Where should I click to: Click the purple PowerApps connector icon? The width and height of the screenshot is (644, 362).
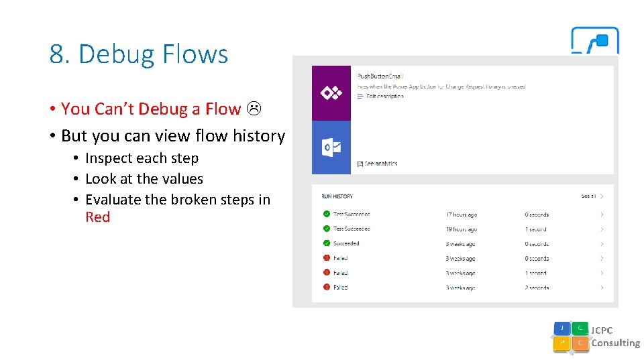331,93
